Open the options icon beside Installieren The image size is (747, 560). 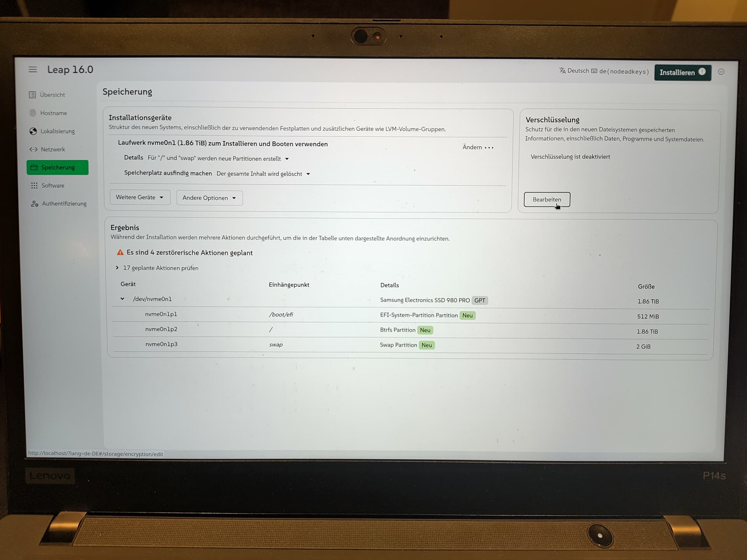[721, 72]
